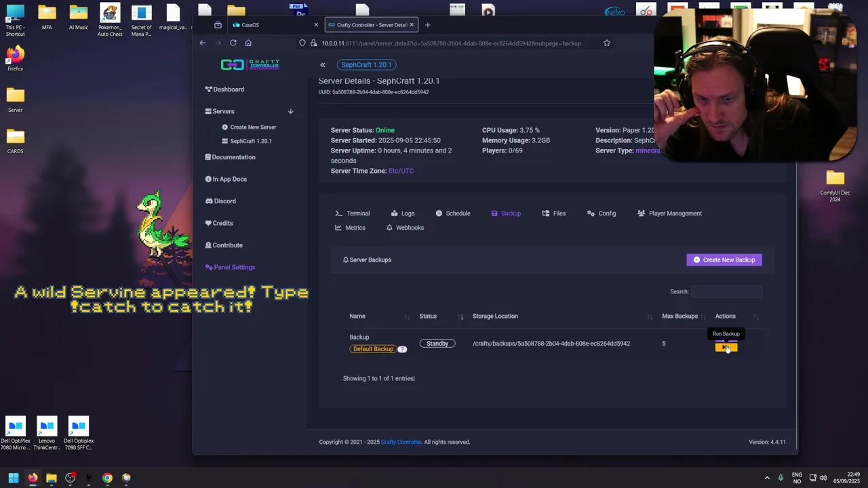Select the Lenovo ThinkCentre desktop file

[47, 434]
